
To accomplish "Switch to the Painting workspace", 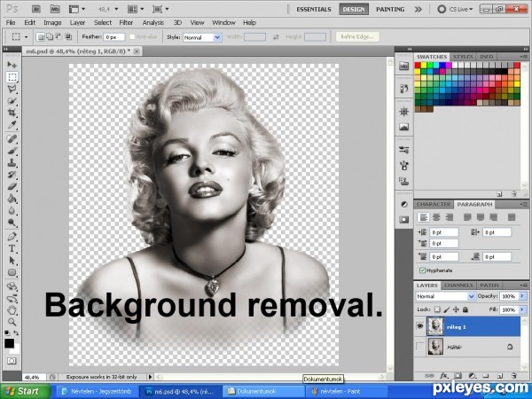I will pos(390,9).
